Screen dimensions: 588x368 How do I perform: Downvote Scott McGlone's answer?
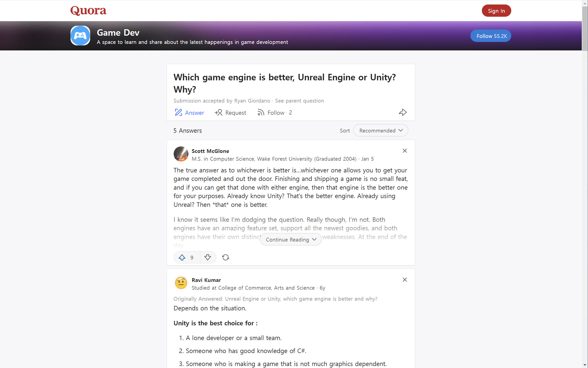[x=208, y=257]
